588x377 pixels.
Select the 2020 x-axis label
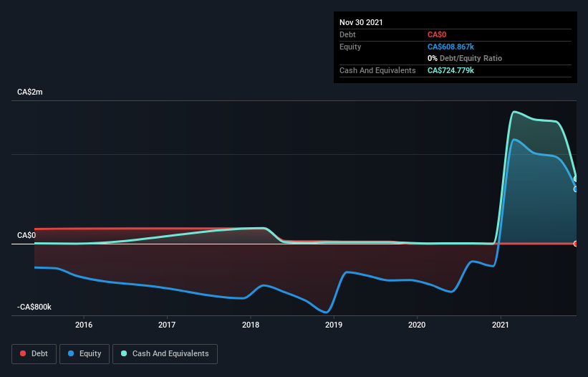417,325
